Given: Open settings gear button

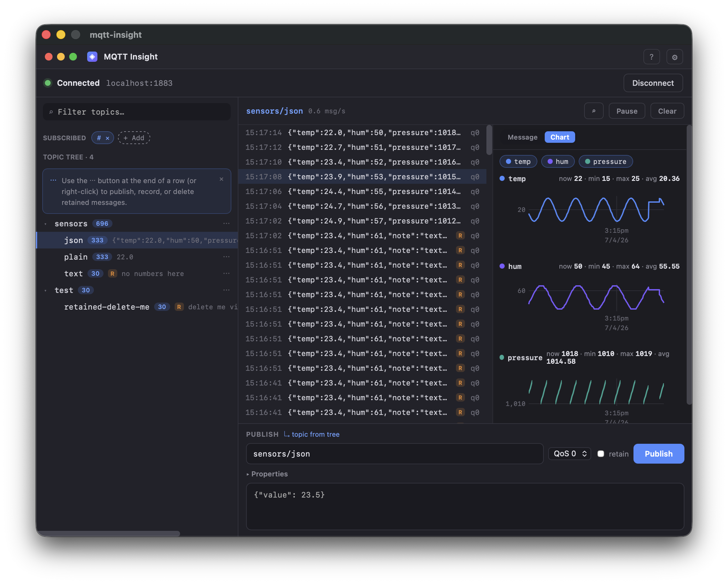Looking at the screenshot, I should pos(674,57).
